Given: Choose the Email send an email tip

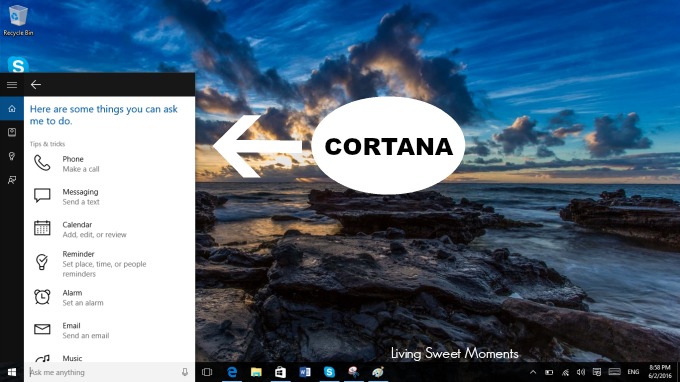Looking at the screenshot, I should [x=109, y=330].
